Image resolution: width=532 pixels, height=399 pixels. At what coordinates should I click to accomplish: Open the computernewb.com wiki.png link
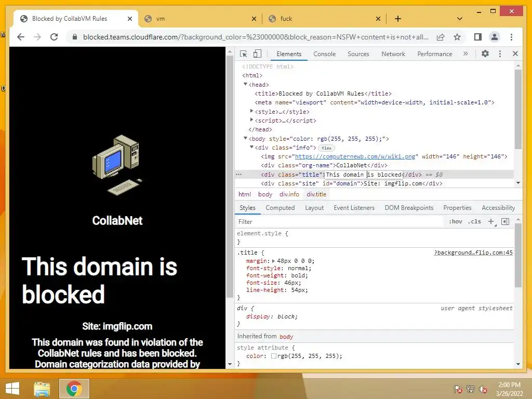tap(355, 156)
